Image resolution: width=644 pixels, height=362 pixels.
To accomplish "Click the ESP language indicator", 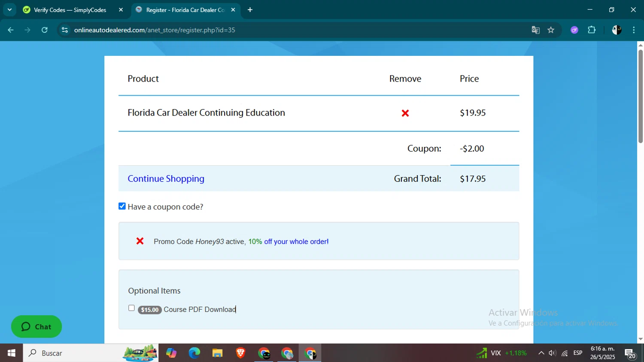I will coord(578,353).
